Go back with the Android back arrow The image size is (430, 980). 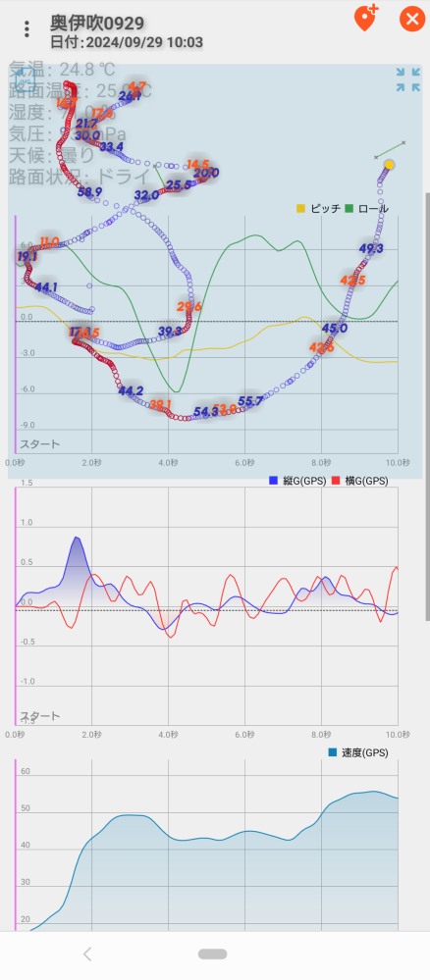(x=87, y=954)
